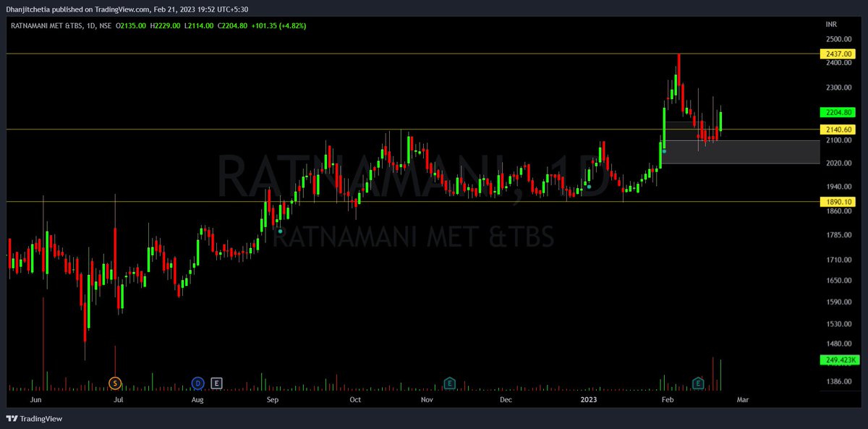Click the RATNAMANI MET &TBS, 1D, NSE title
Screen dimensions: 868x429
pyautogui.click(x=61, y=25)
